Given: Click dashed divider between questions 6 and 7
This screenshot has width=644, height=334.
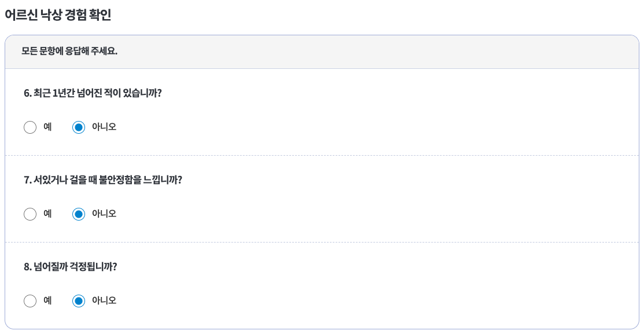Looking at the screenshot, I should (322, 155).
